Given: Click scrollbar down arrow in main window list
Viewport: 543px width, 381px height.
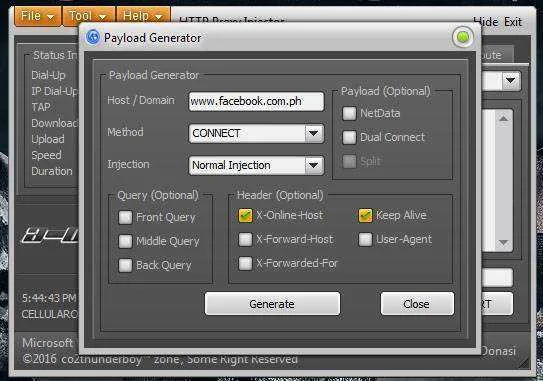Looking at the screenshot, I should [504, 242].
